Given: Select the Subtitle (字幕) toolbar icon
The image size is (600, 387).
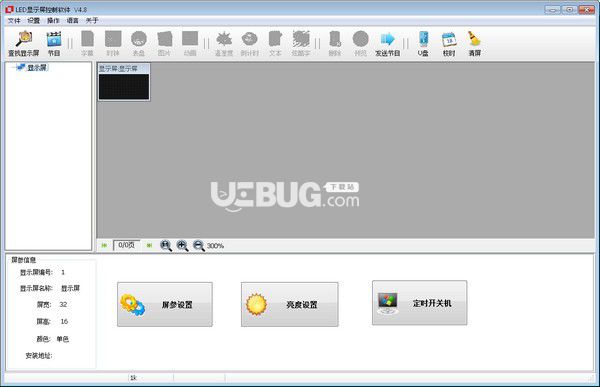Looking at the screenshot, I should click(87, 39).
